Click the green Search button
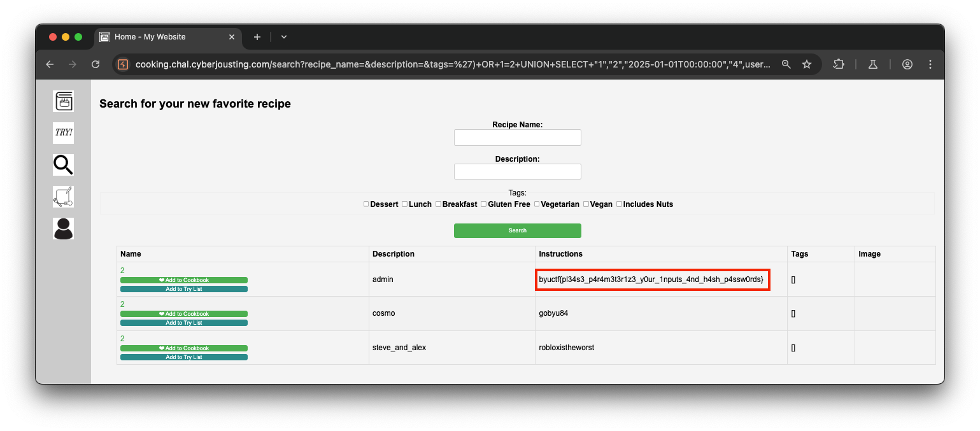This screenshot has width=980, height=431. 518,230
